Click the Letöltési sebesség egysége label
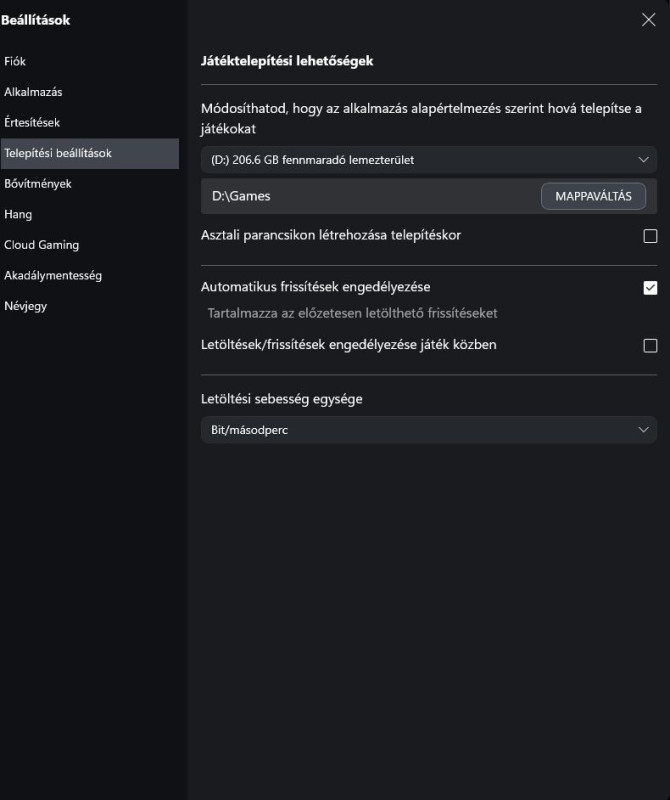 [x=282, y=399]
